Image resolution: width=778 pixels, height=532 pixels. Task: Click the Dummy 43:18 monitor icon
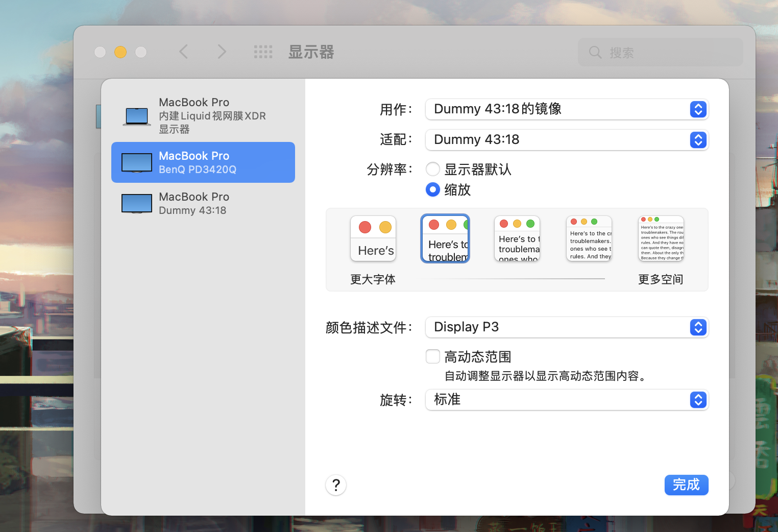click(137, 204)
